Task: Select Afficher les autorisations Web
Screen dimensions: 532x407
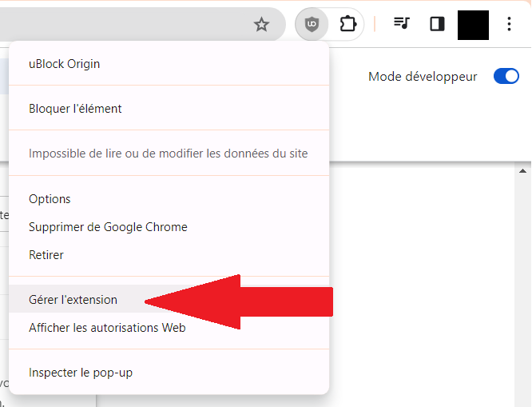Action: [x=169, y=328]
